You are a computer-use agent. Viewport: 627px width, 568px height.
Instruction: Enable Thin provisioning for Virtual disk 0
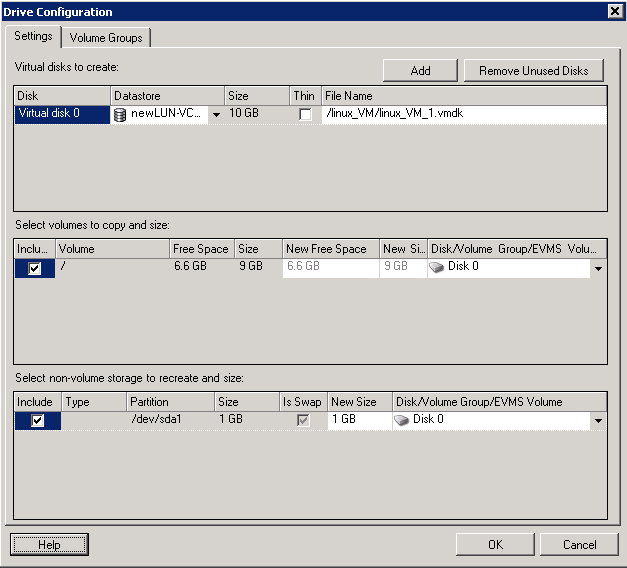point(304,115)
